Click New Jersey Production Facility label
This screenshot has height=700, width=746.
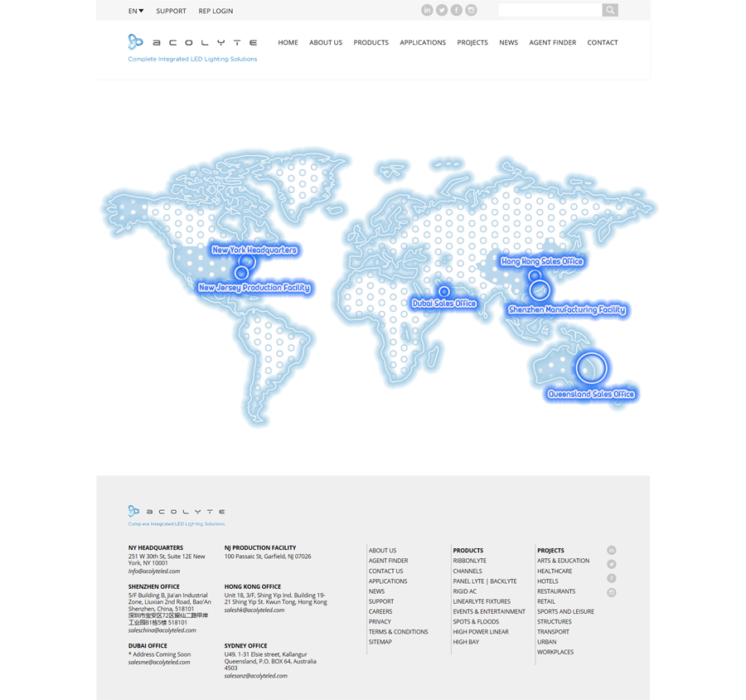(x=254, y=287)
